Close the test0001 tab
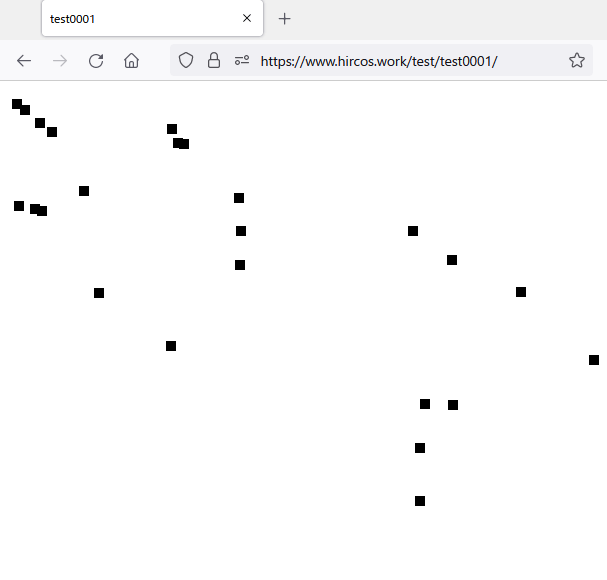 tap(247, 19)
